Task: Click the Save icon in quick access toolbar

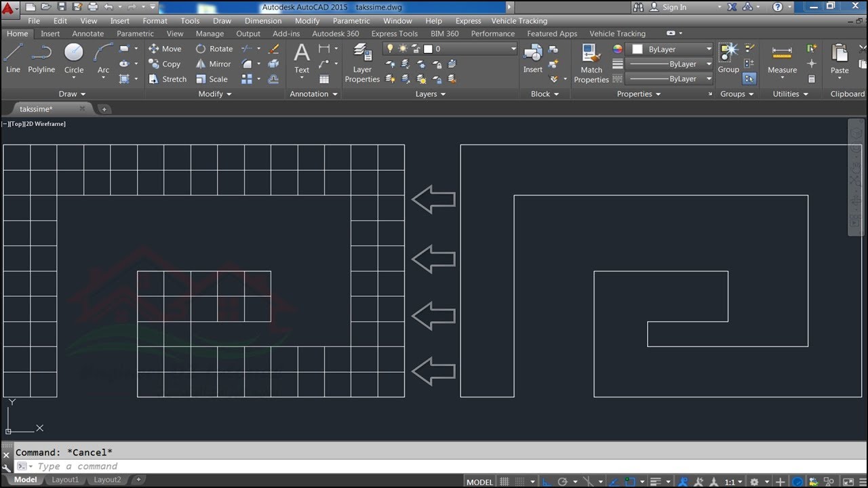Action: pyautogui.click(x=62, y=7)
